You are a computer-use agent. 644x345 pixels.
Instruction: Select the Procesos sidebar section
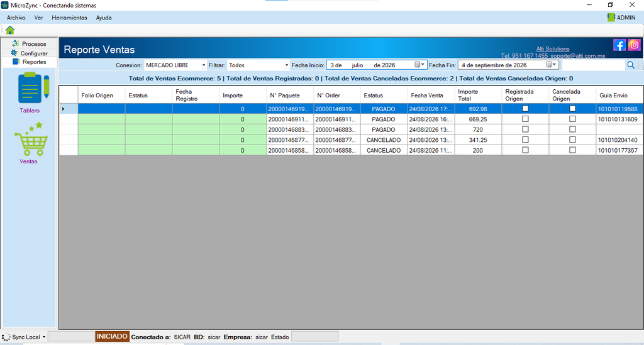click(30, 43)
